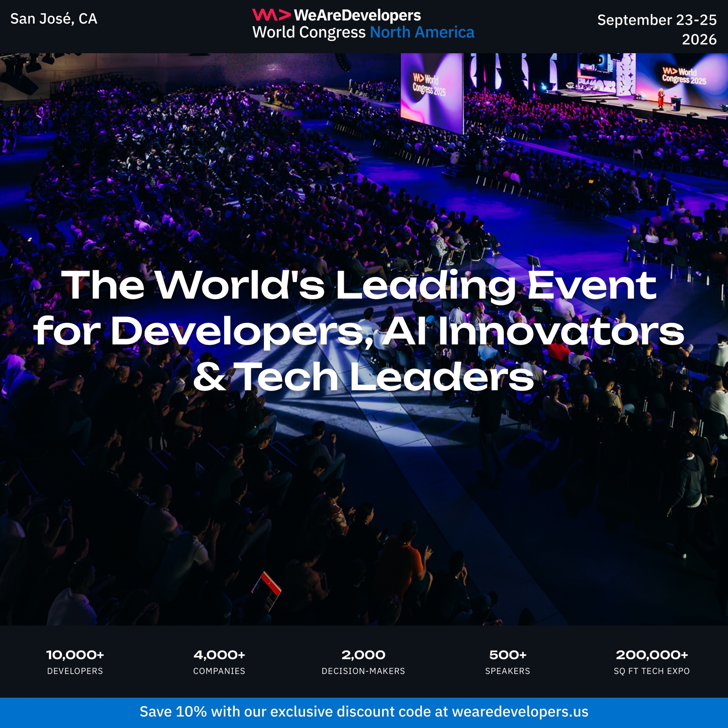The height and width of the screenshot is (728, 728).
Task: Click the WeAreDevelopers logo mark
Action: click(271, 15)
